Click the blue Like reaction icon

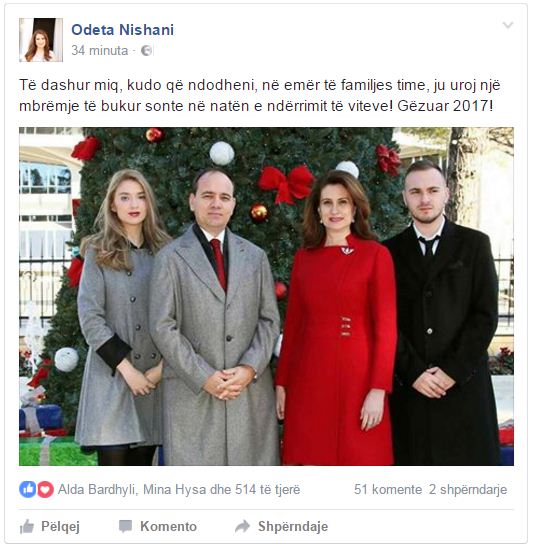(28, 489)
